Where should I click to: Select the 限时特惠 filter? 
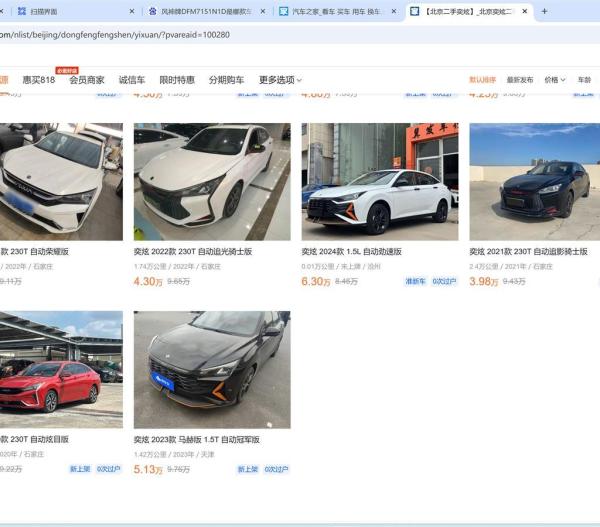coord(177,80)
